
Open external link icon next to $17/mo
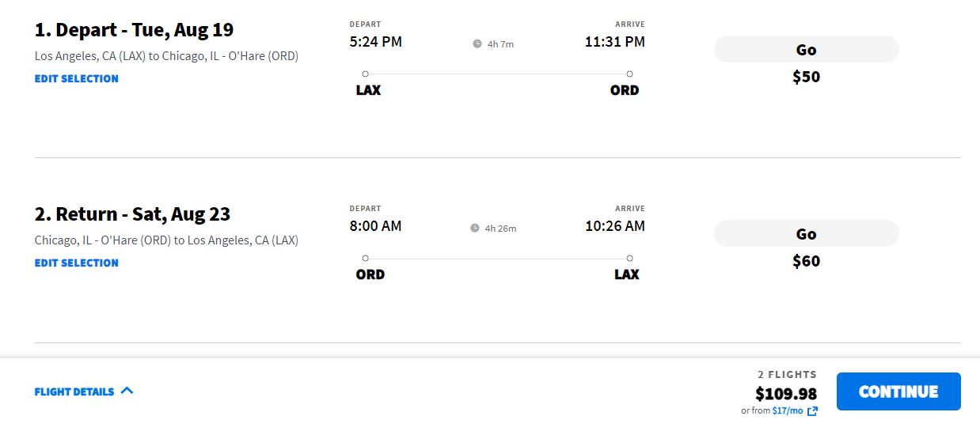coord(812,411)
